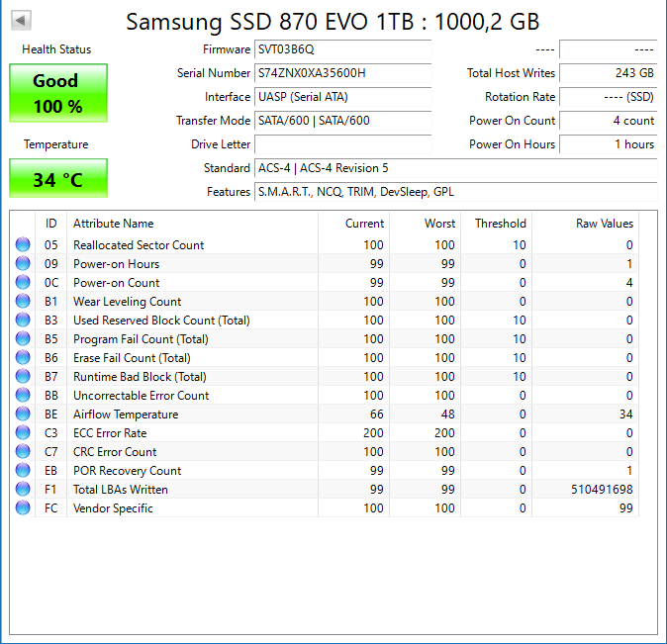The image size is (667, 644).
Task: Select the Uncorrectable Error Count row
Action: (141, 396)
